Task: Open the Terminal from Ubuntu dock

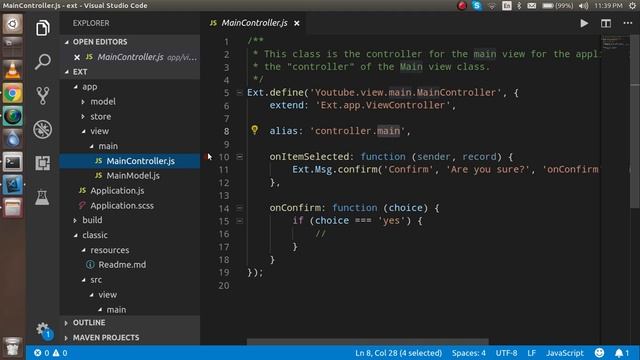Action: point(13,162)
